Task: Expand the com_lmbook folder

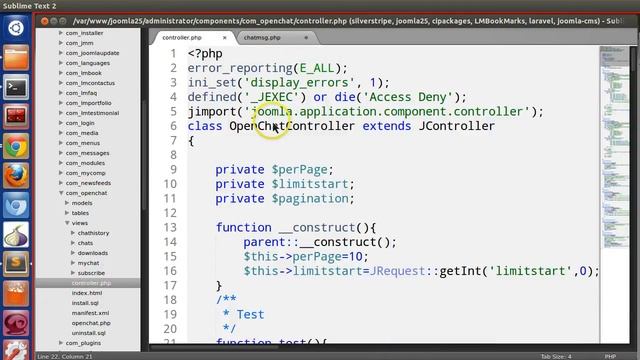Action: [x=61, y=73]
